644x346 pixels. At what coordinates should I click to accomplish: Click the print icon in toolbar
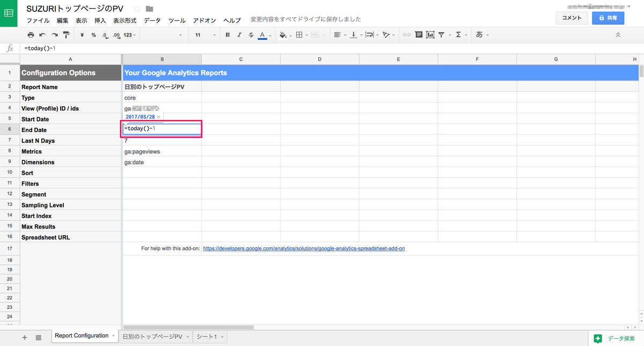pos(31,35)
